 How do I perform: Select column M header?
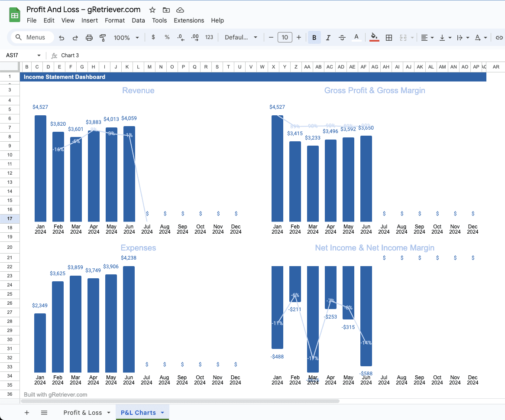149,67
